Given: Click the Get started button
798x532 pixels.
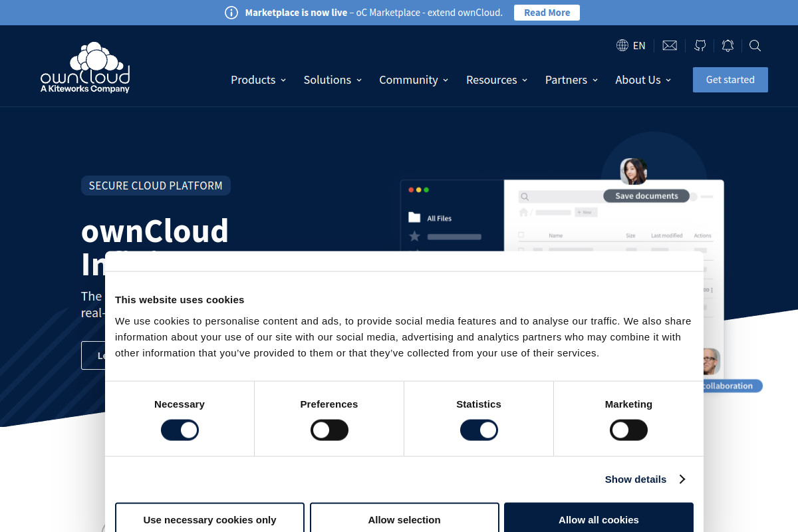Looking at the screenshot, I should [730, 80].
